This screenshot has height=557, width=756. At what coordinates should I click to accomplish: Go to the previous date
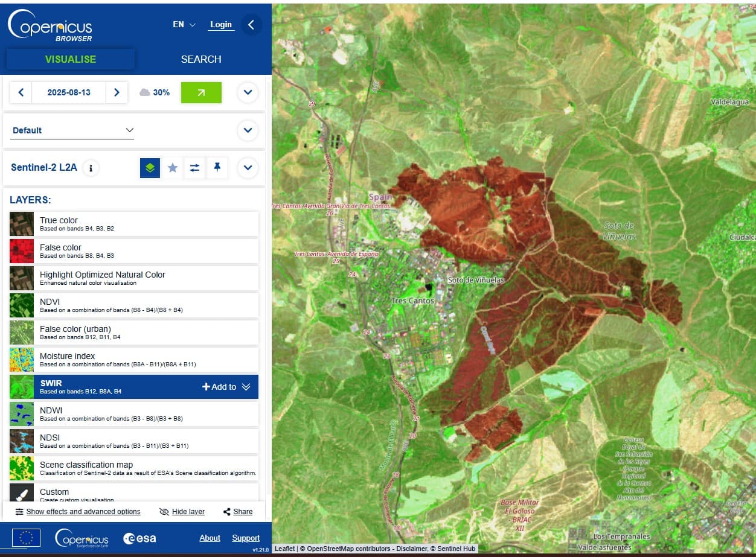[21, 92]
